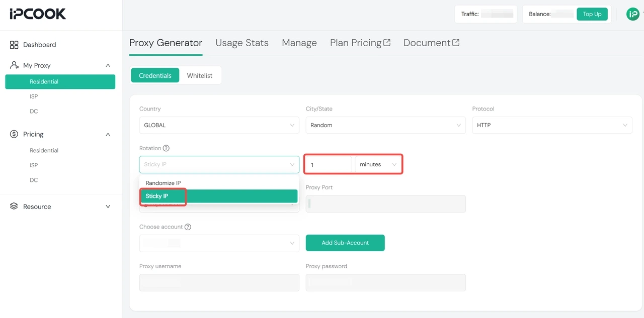Select Residential under My Proxy

pyautogui.click(x=60, y=82)
